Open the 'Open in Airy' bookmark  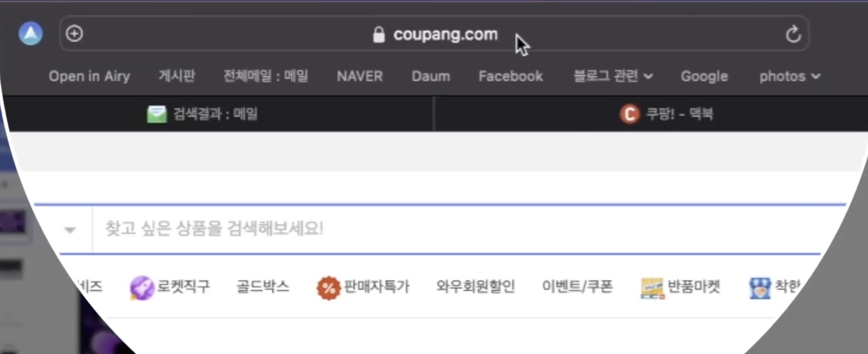click(x=89, y=76)
